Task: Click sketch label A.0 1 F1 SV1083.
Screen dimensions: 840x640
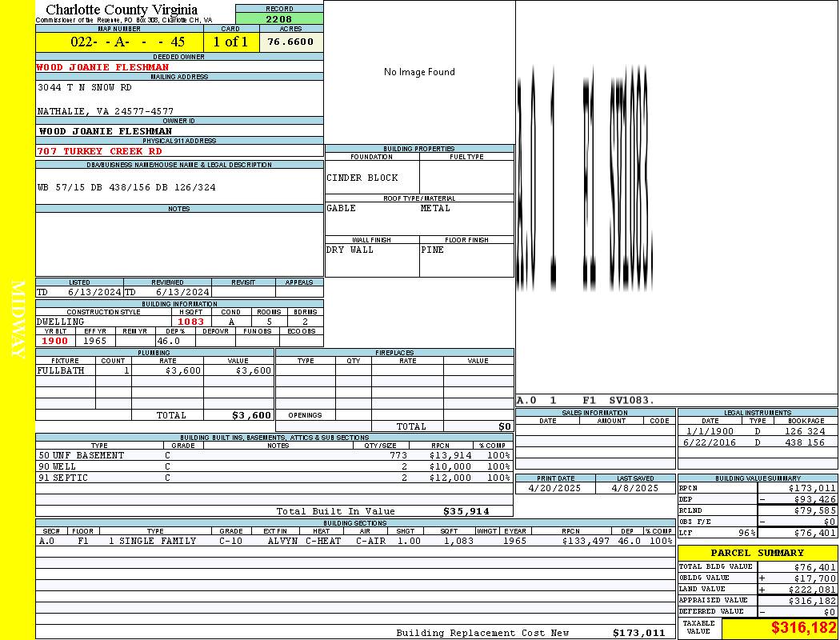Action: click(585, 400)
